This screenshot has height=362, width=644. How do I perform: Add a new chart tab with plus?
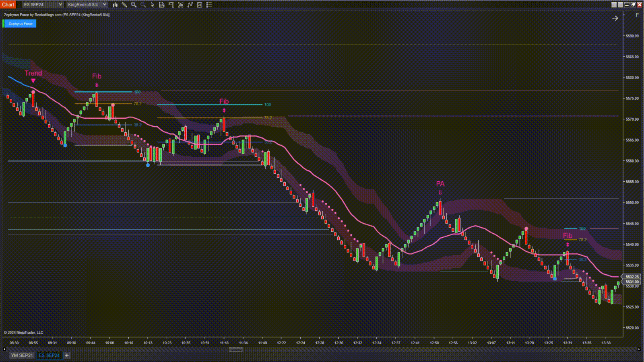pyautogui.click(x=67, y=356)
